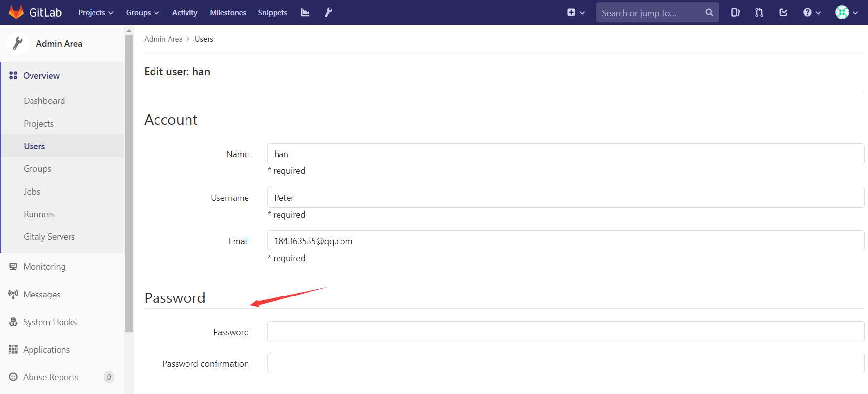Open the Merge requests icon
This screenshot has height=394, width=868.
759,13
